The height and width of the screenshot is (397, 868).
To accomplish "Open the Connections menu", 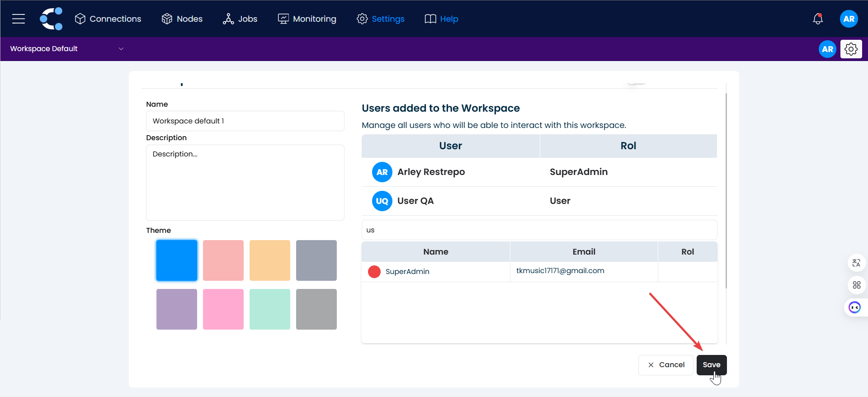I will pos(108,19).
